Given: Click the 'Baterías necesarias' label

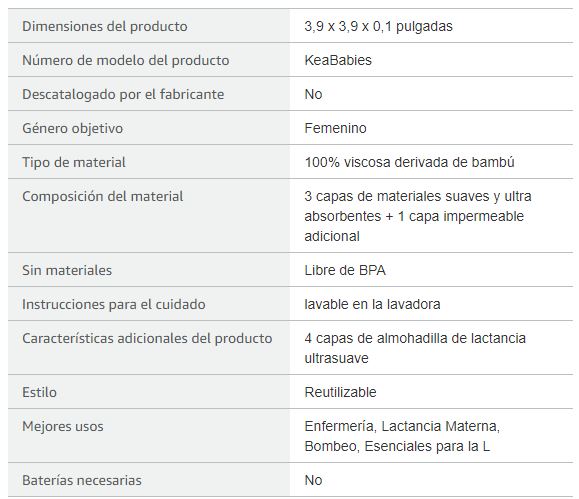Looking at the screenshot, I should click(x=82, y=480).
